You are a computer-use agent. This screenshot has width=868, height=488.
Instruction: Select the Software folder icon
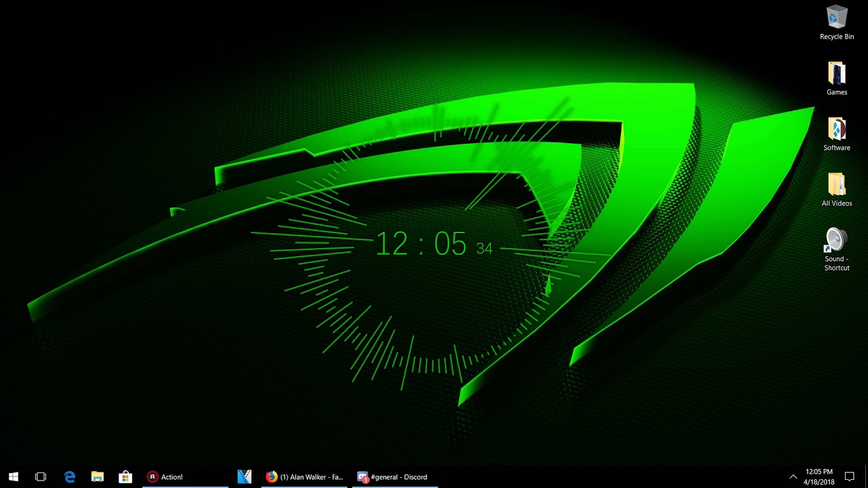(837, 134)
